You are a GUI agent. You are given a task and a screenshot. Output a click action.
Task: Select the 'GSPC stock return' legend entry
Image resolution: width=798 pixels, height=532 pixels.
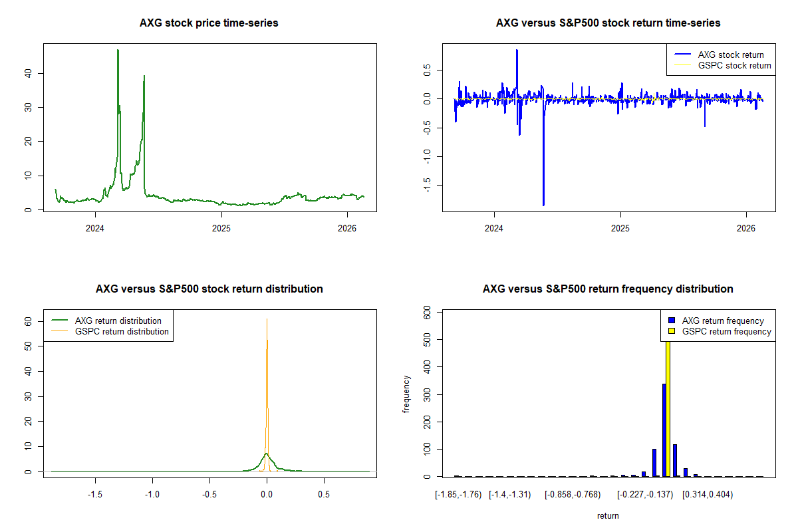[x=735, y=65]
